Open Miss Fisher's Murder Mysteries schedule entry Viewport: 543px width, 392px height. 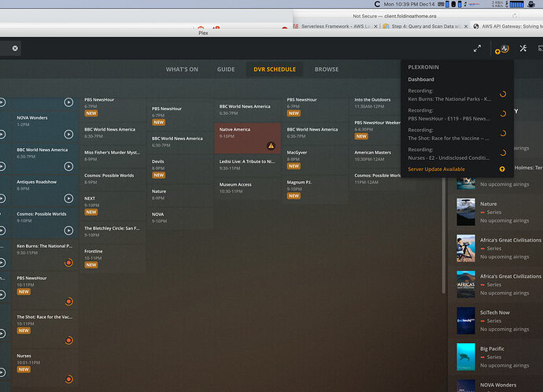113,156
